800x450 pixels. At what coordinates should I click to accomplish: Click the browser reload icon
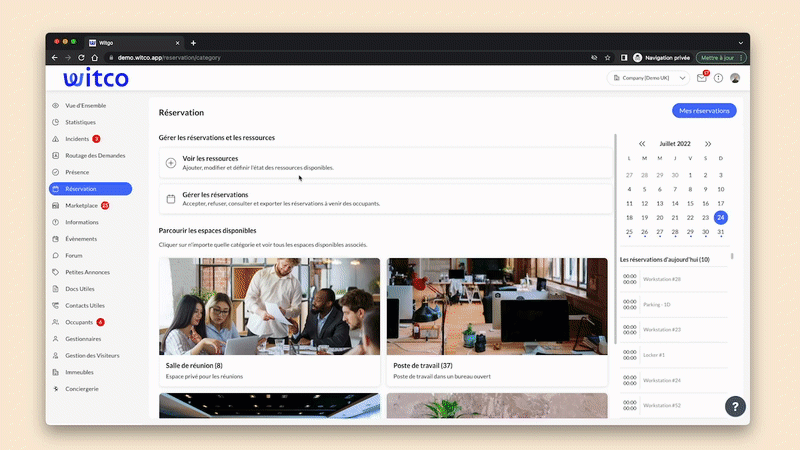tap(81, 58)
